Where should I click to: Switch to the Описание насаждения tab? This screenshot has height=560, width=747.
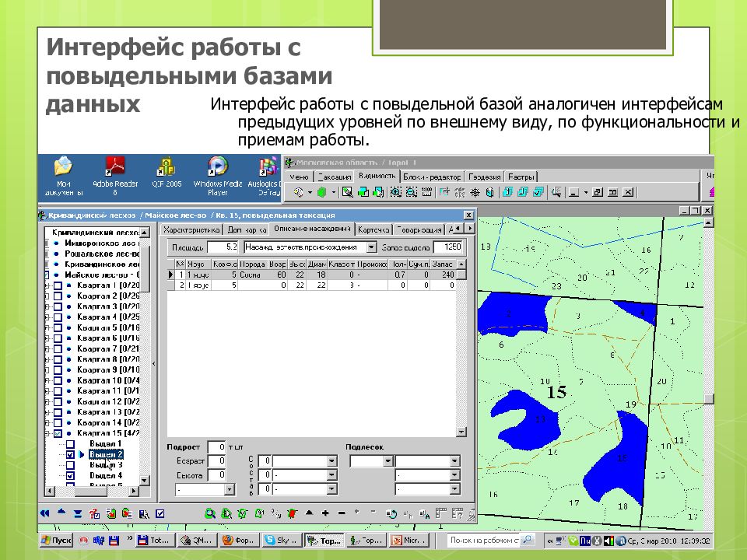click(312, 229)
